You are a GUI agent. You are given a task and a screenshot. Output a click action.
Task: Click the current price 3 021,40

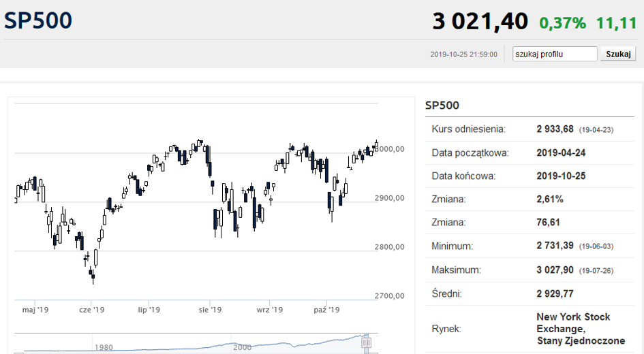[x=480, y=21]
